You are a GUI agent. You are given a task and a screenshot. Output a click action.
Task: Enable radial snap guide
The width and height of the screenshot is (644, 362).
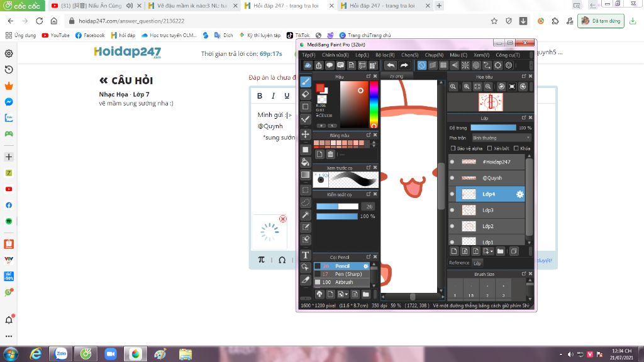click(465, 65)
